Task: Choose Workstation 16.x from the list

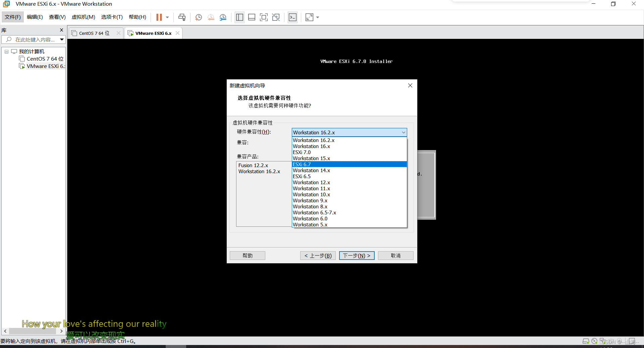Action: (349, 146)
